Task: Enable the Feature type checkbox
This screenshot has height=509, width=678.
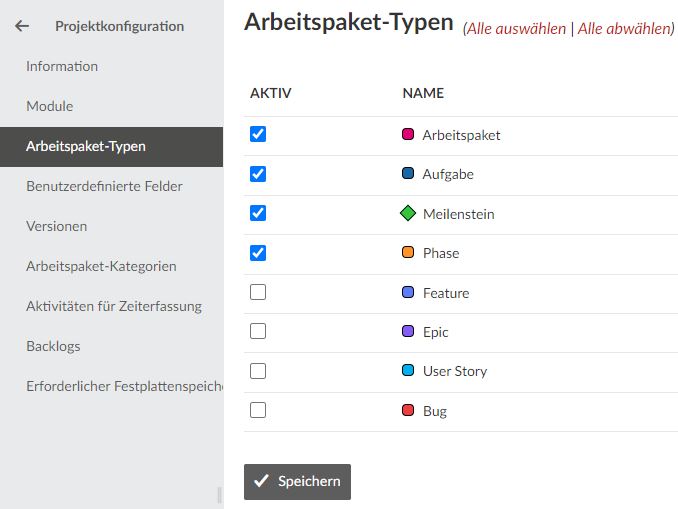Action: [258, 292]
